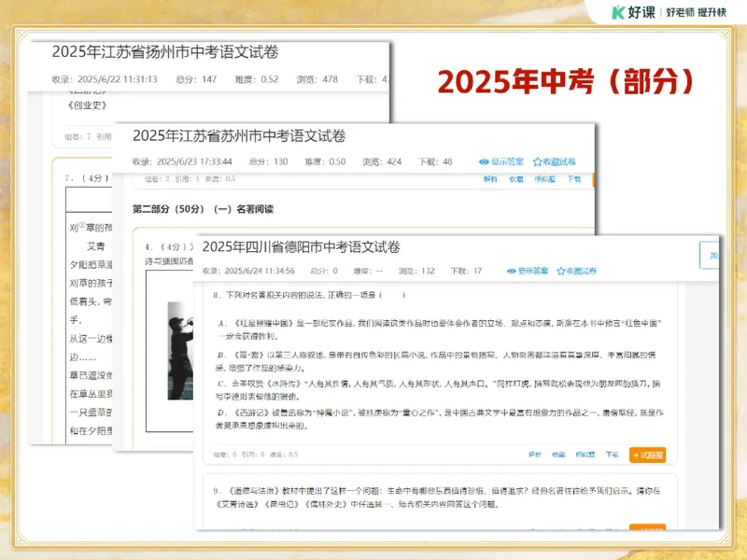Click the Suzhou exam title 2025年江苏省苏州市中考语文试卷
Screen dimensions: 747x560
(x=239, y=135)
